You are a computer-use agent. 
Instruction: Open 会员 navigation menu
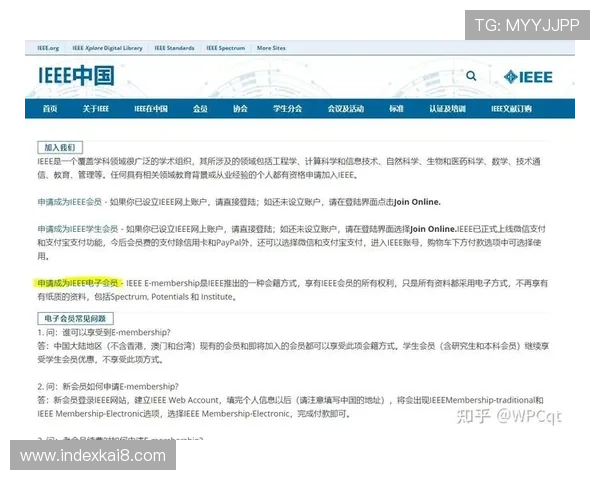coord(200,109)
